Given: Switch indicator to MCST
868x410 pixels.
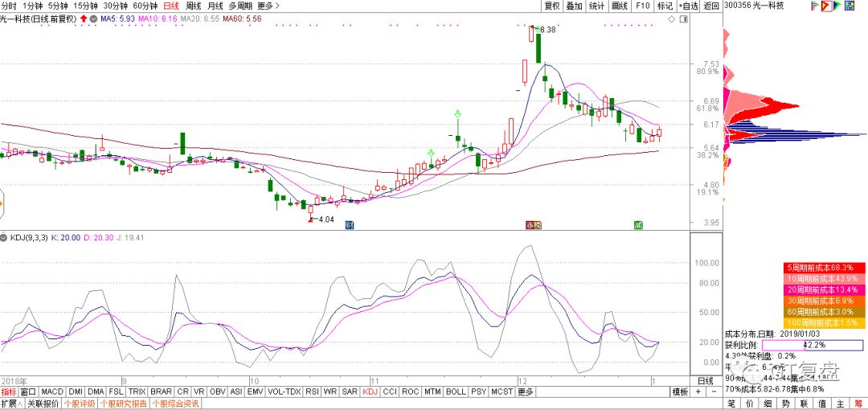Looking at the screenshot, I should [x=502, y=392].
